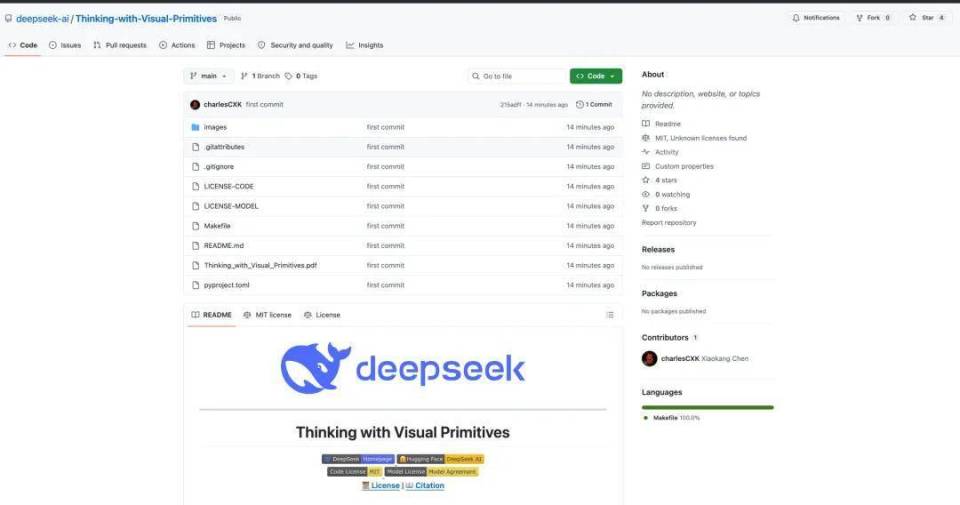This screenshot has width=960, height=505.
Task: Open the Releases heading link
Action: pyautogui.click(x=658, y=250)
